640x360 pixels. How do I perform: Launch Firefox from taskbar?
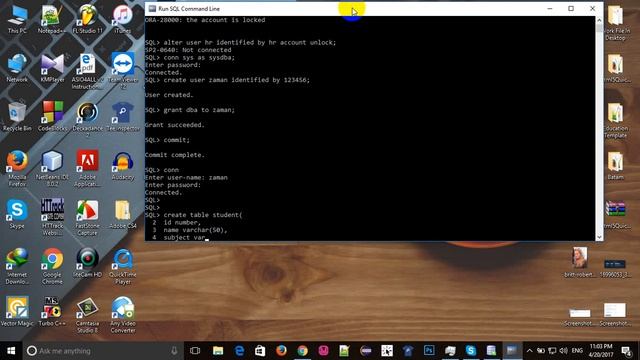pyautogui.click(x=281, y=351)
